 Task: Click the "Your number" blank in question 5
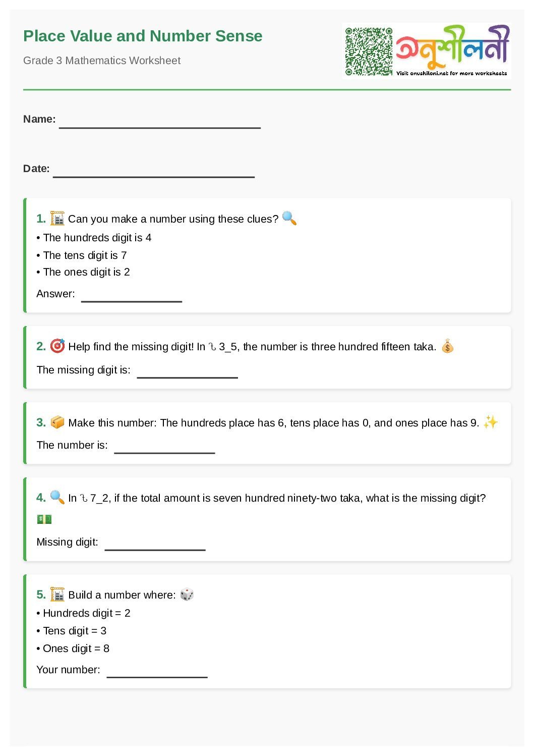pos(157,672)
